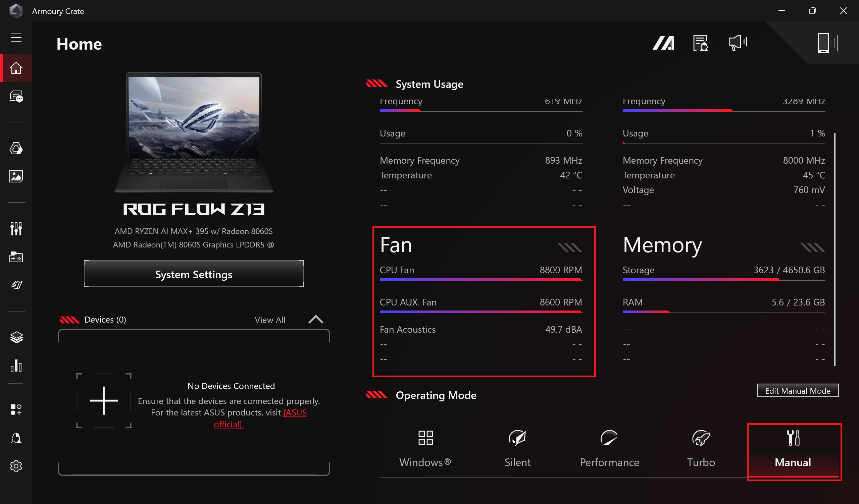
Task: Click the Home page title
Action: coord(79,44)
